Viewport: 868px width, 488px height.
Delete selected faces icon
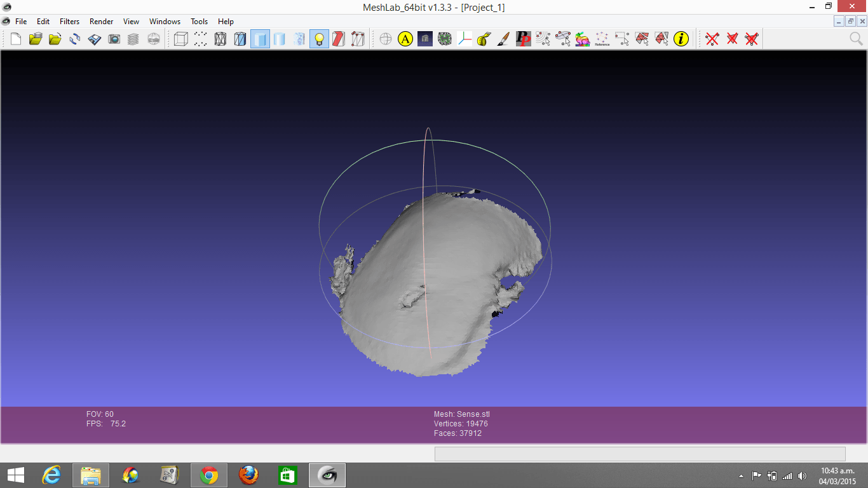(x=732, y=39)
